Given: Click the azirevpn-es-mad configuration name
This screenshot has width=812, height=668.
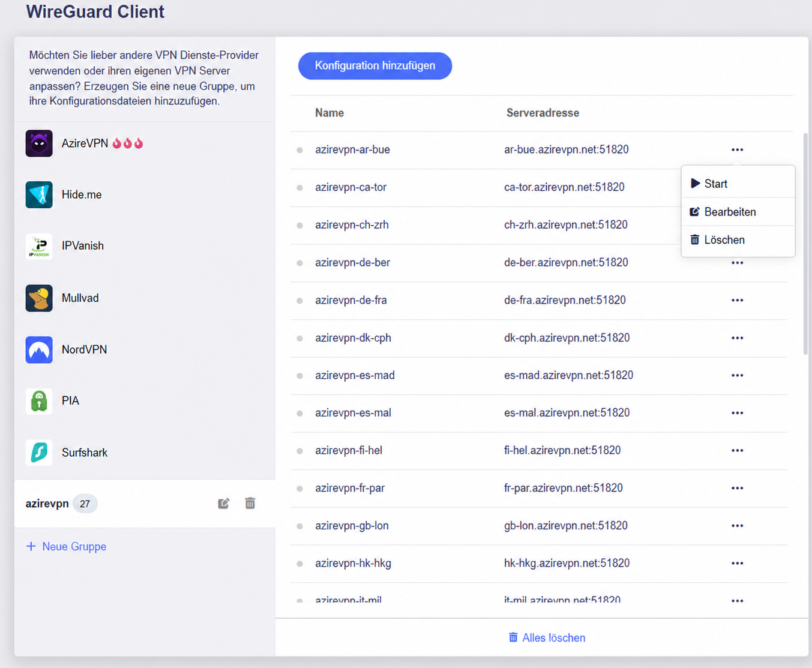Looking at the screenshot, I should 355,375.
